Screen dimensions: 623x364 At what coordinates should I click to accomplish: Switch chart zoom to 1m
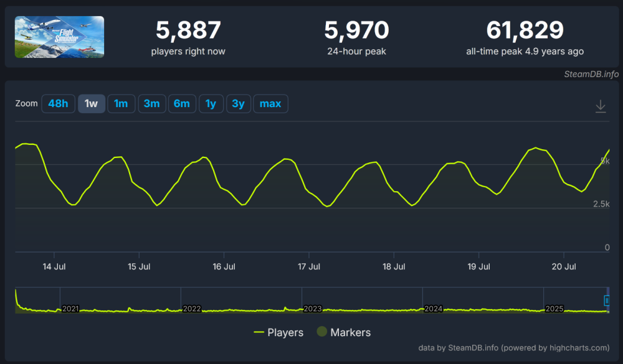tap(121, 104)
